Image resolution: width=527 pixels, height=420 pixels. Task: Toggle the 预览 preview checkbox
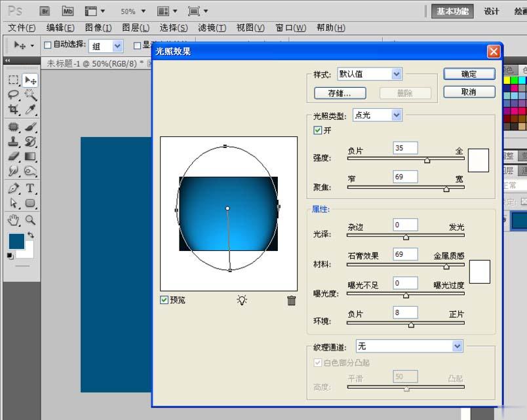tap(164, 299)
